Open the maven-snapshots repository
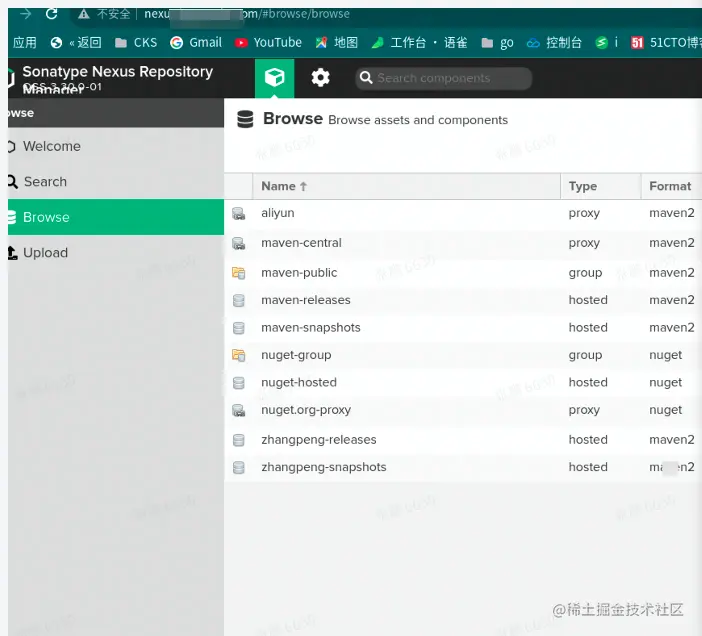702x636 pixels. tap(311, 328)
